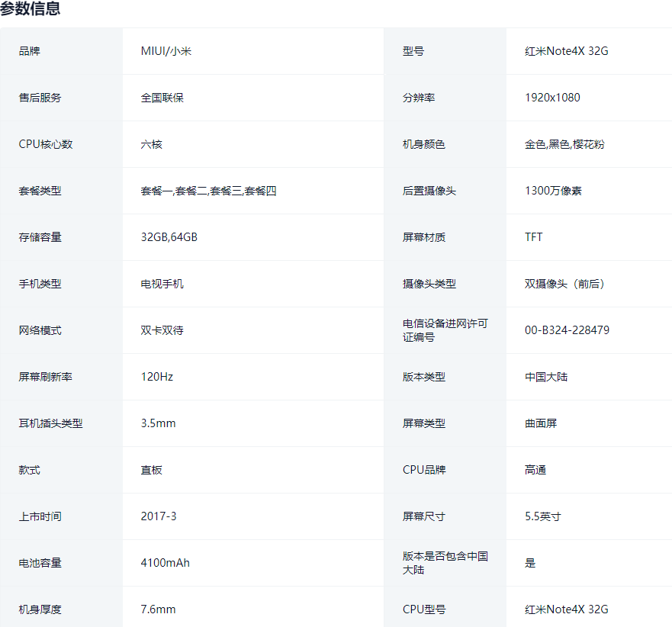This screenshot has height=627, width=672.
Task: Select the 分辨率 label
Action: tap(419, 98)
